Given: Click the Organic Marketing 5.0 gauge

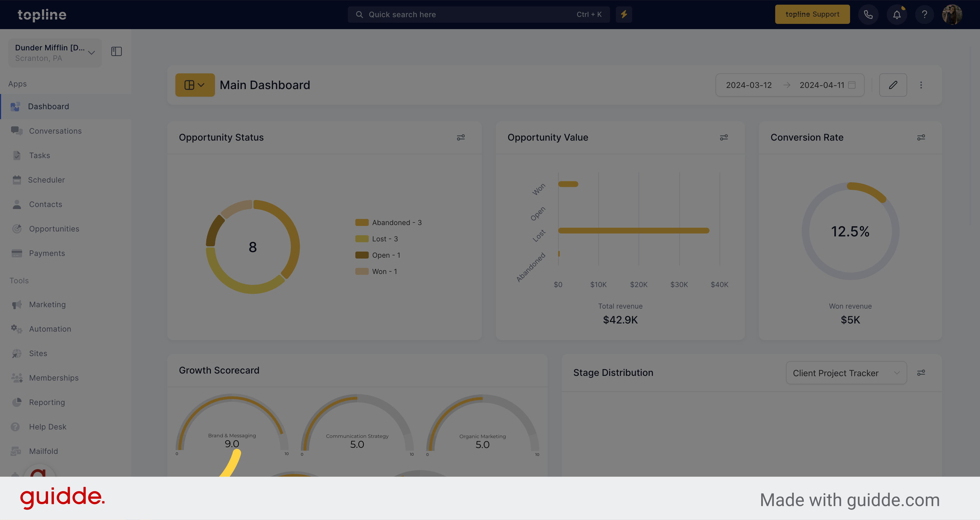Looking at the screenshot, I should (x=482, y=426).
